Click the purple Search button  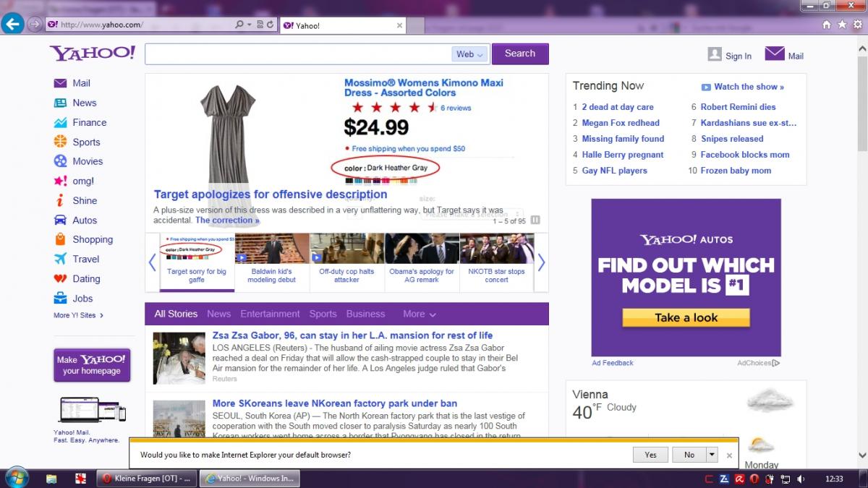(520, 53)
